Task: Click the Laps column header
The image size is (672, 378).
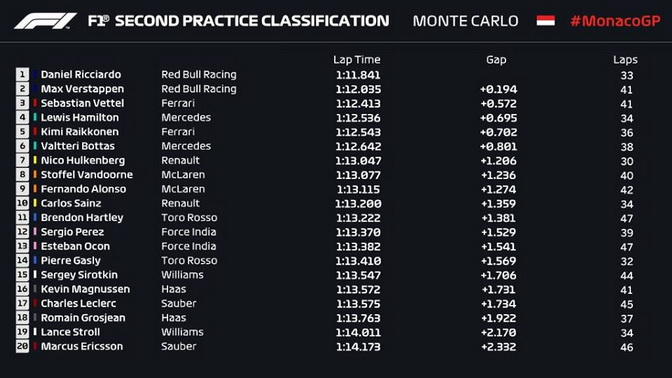Action: (625, 60)
